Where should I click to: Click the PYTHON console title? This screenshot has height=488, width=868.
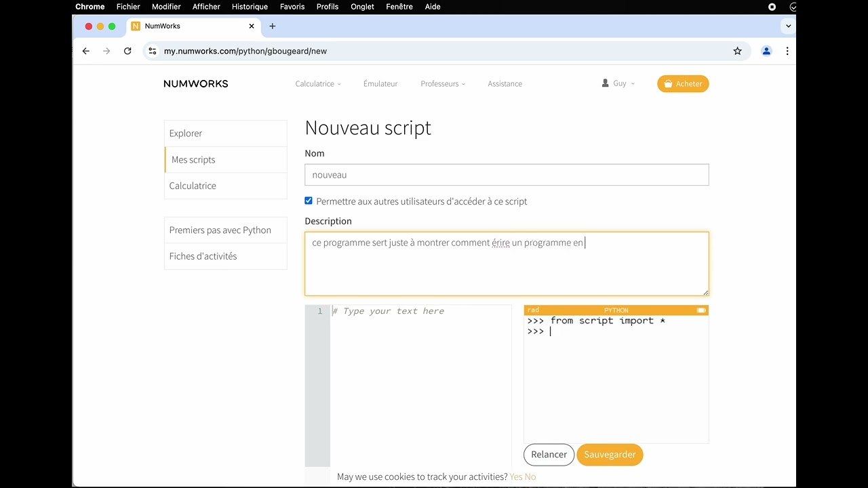616,310
